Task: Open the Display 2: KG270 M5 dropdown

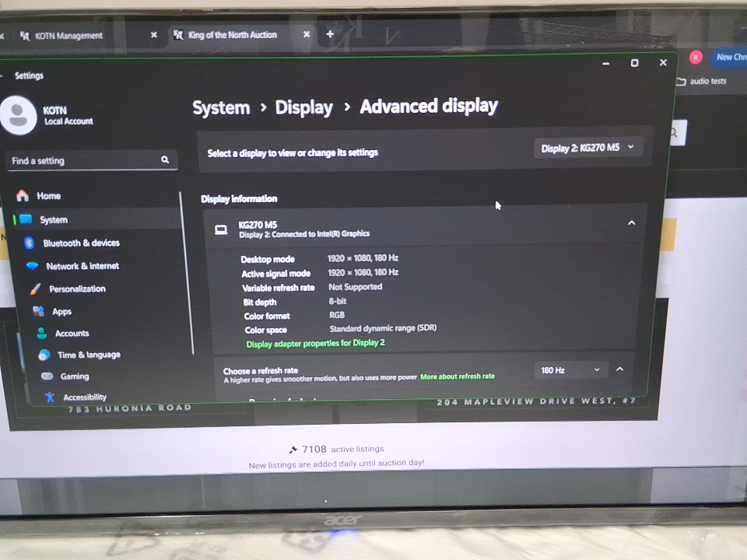Action: (x=587, y=148)
